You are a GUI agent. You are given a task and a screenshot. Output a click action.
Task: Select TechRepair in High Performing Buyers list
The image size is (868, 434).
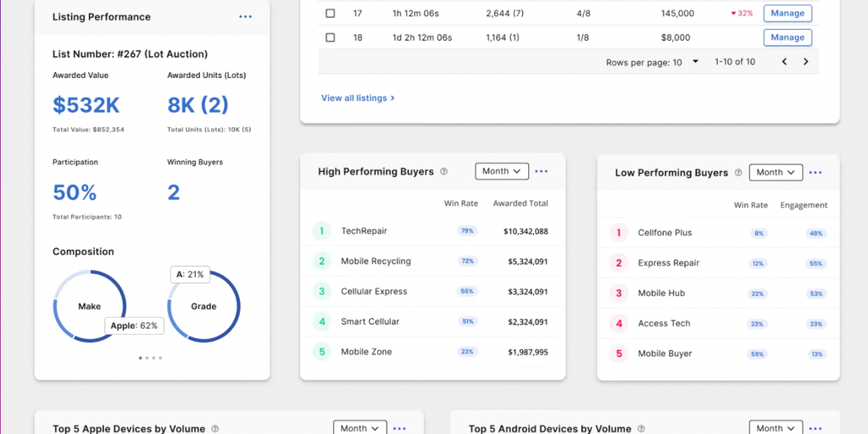364,231
